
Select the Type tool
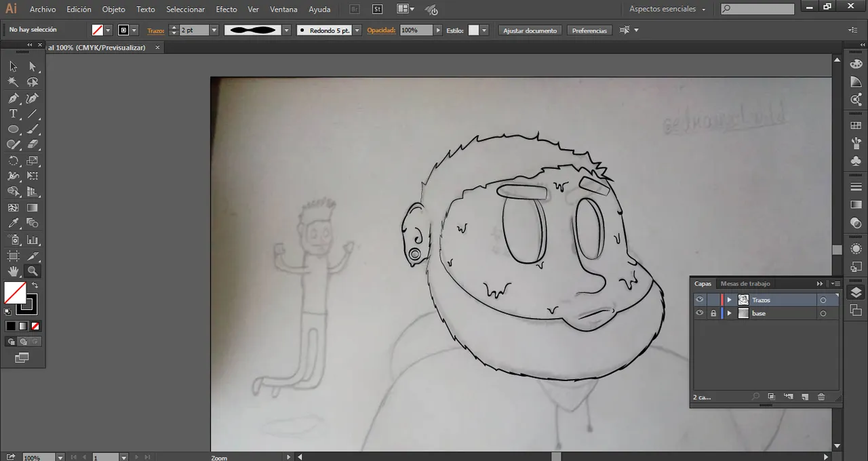[x=14, y=113]
